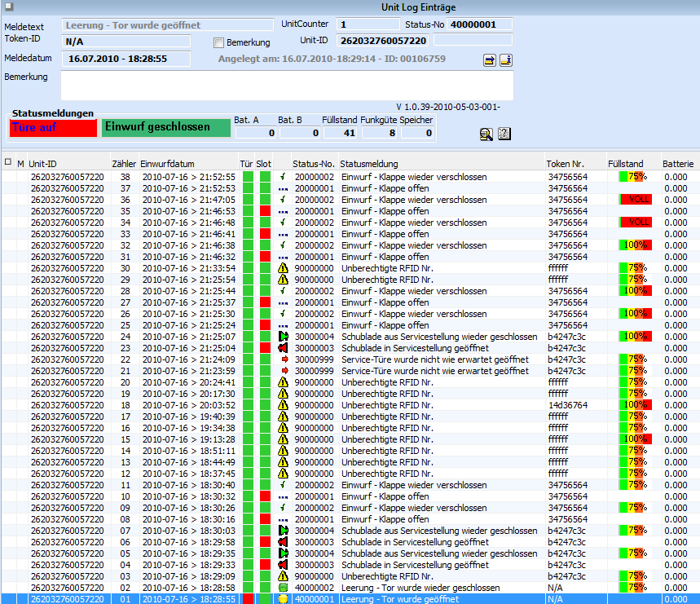Viewport: 700px width, 604px height.
Task: Click the Funkgüte value field showing 8
Action: coord(380,133)
